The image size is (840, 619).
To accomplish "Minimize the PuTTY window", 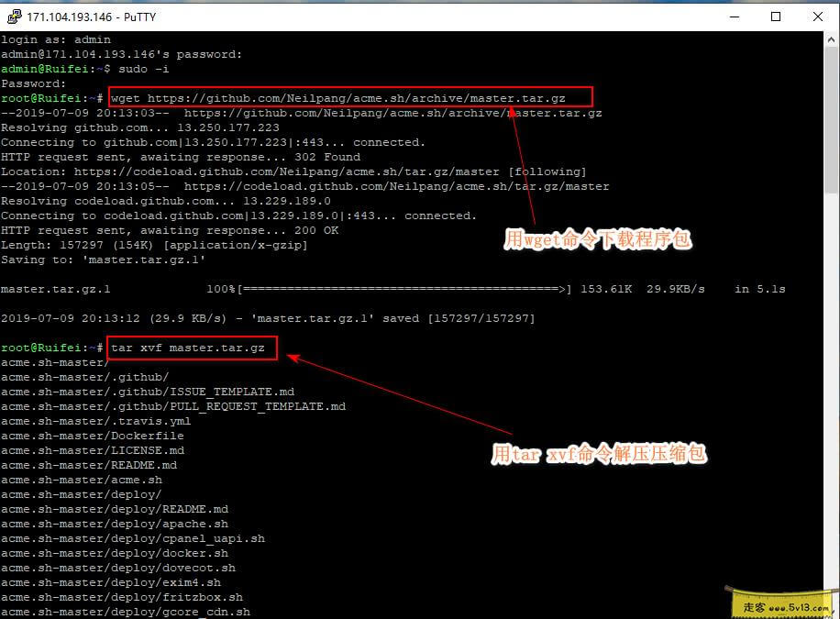I will 735,16.
